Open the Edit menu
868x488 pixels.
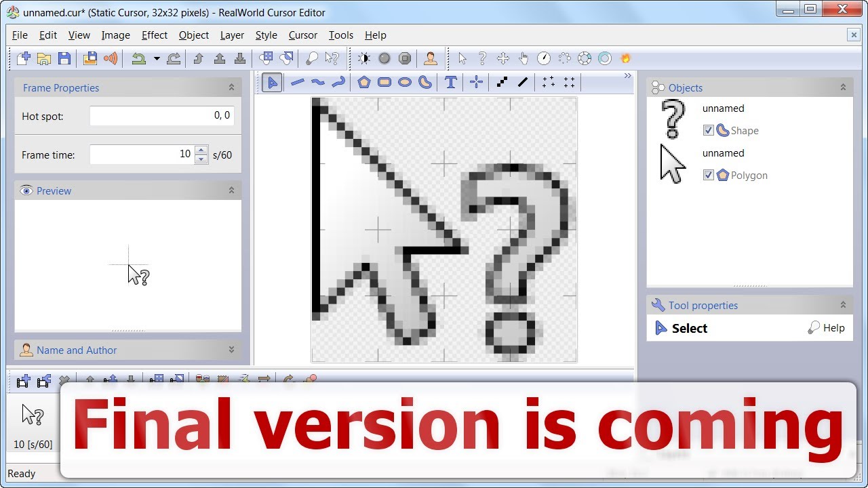[x=48, y=35]
